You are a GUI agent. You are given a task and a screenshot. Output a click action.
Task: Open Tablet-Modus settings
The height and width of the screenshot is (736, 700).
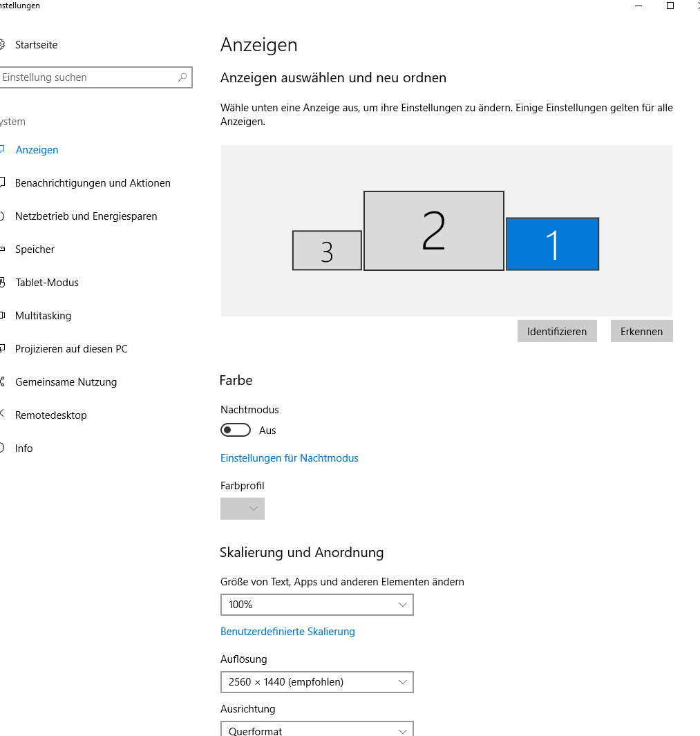coord(46,283)
